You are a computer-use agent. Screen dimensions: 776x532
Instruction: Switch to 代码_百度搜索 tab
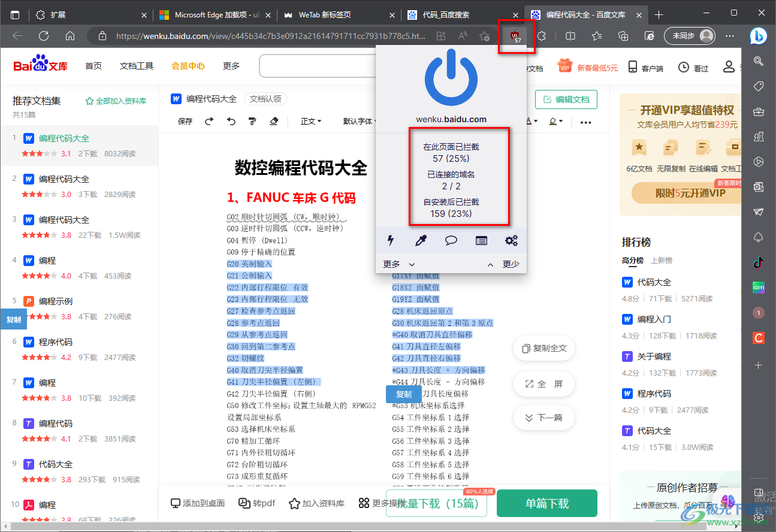[462, 14]
